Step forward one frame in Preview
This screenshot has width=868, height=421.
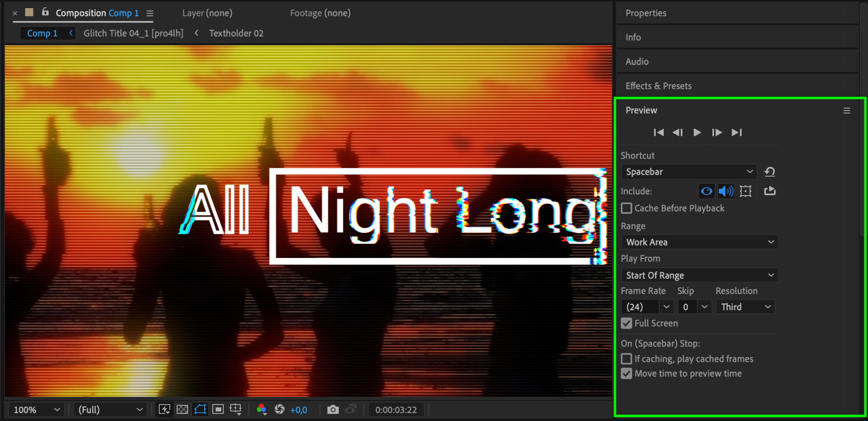[x=717, y=133]
